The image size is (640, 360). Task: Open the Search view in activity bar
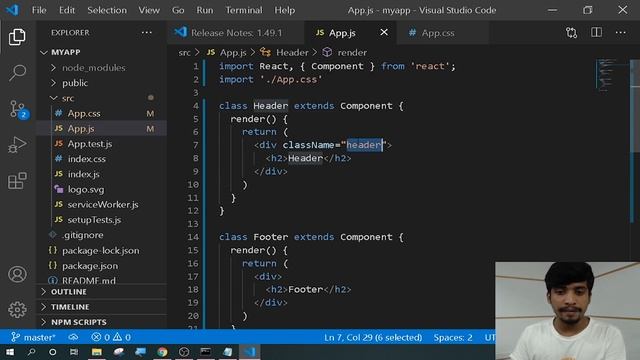click(17, 73)
